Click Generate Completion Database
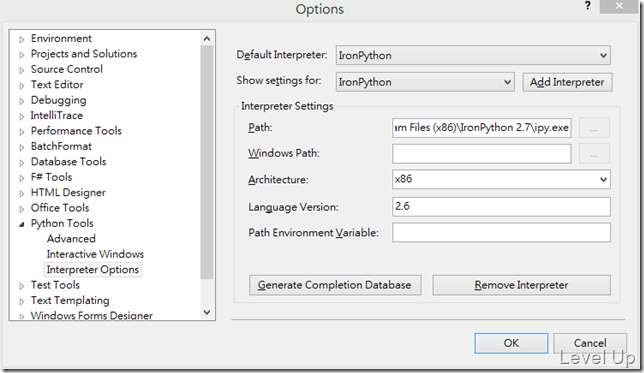The width and height of the screenshot is (644, 373). click(335, 285)
